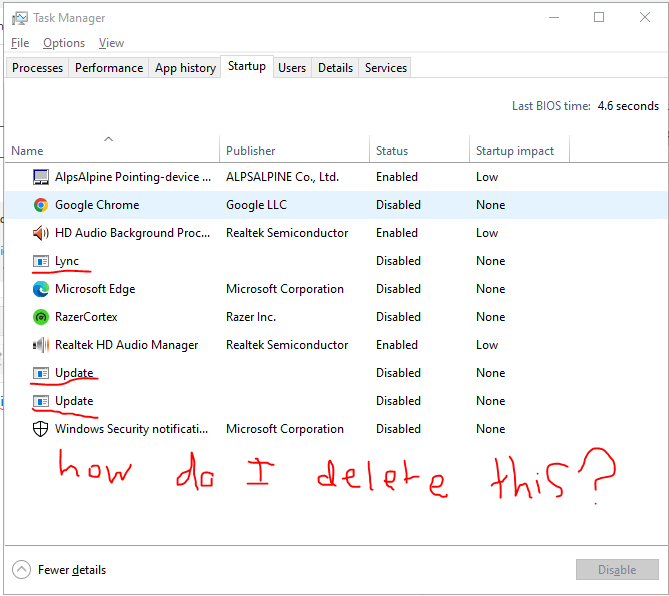
Task: Click None impact in the RazerCortex row
Action: click(x=491, y=317)
